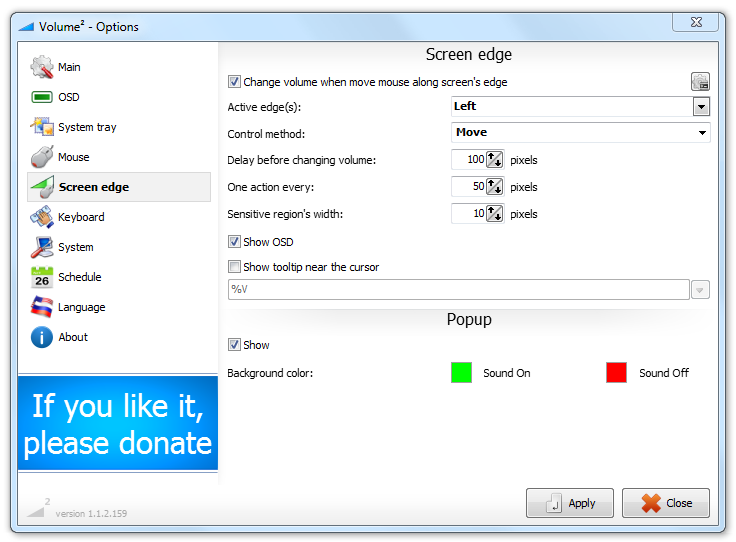Screen dimensions: 736x542
Task: Click the Sensitive region's width spinner
Action: click(494, 214)
